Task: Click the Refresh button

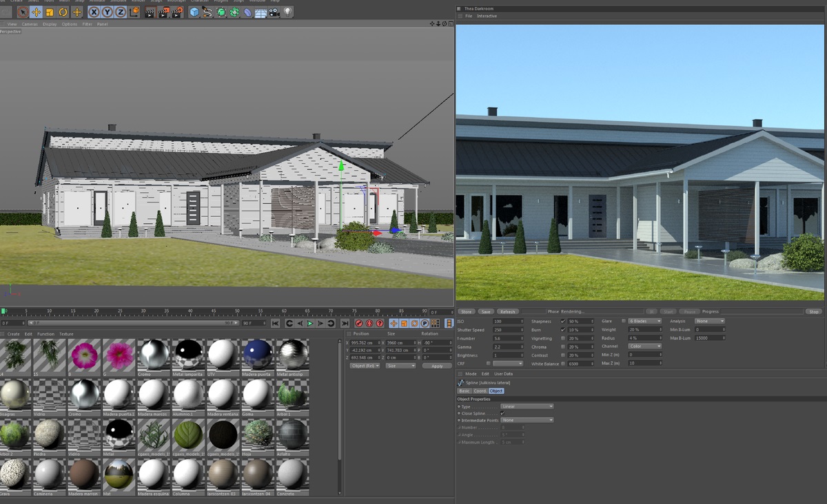Action: [x=508, y=312]
